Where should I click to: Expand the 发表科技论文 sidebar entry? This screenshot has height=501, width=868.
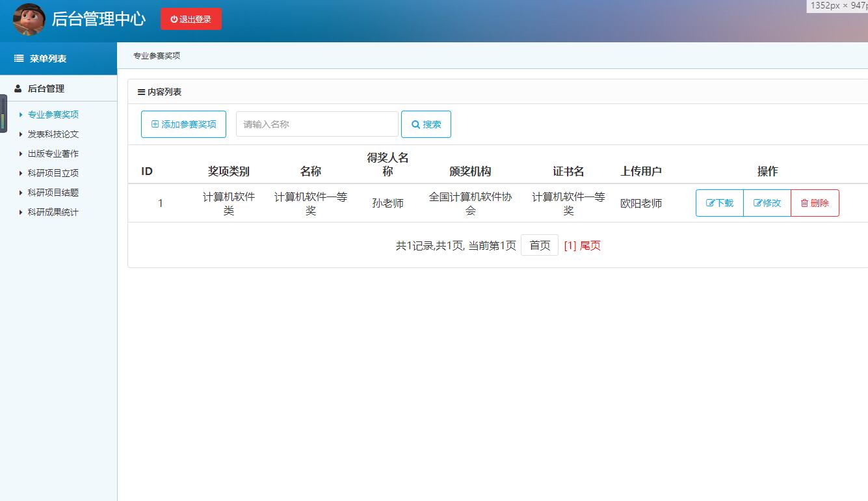tap(52, 134)
